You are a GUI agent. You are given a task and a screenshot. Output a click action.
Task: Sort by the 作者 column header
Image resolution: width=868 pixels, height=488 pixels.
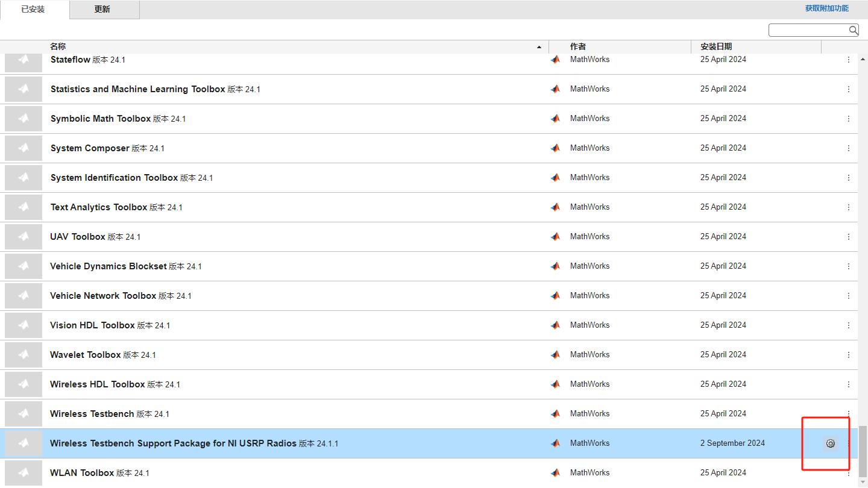[x=578, y=46]
